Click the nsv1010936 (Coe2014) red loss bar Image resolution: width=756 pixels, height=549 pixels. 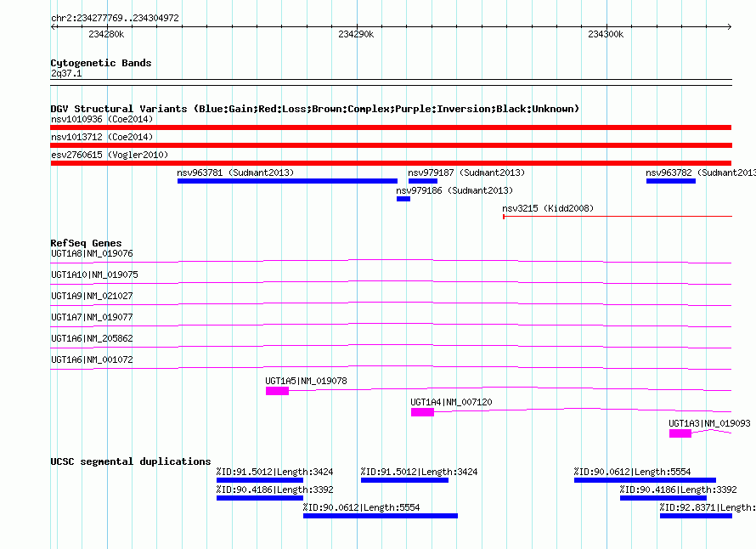pyautogui.click(x=391, y=127)
